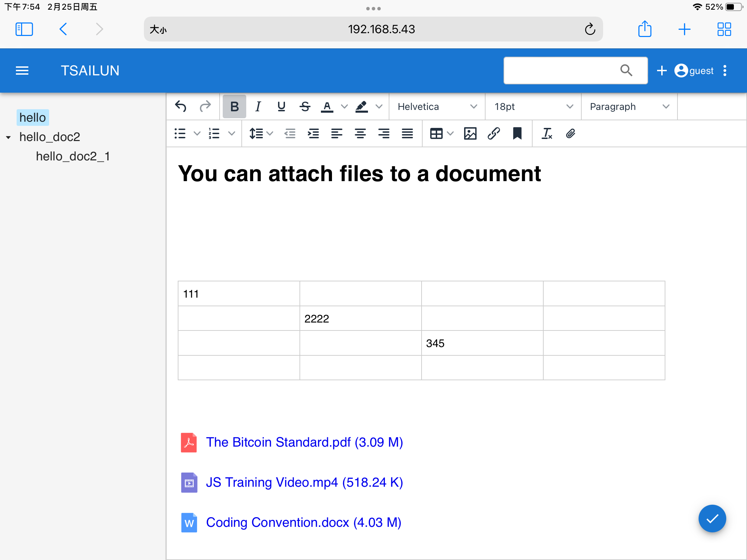The image size is (747, 560).
Task: Insert a numbered list
Action: point(214,133)
